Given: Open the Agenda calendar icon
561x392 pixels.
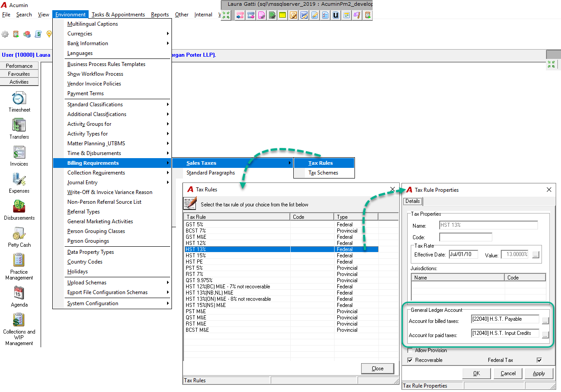Looking at the screenshot, I should 19,293.
